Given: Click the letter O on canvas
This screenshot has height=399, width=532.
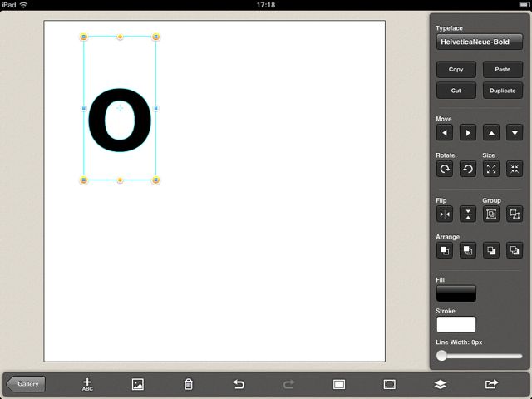Looking at the screenshot, I should [x=120, y=120].
